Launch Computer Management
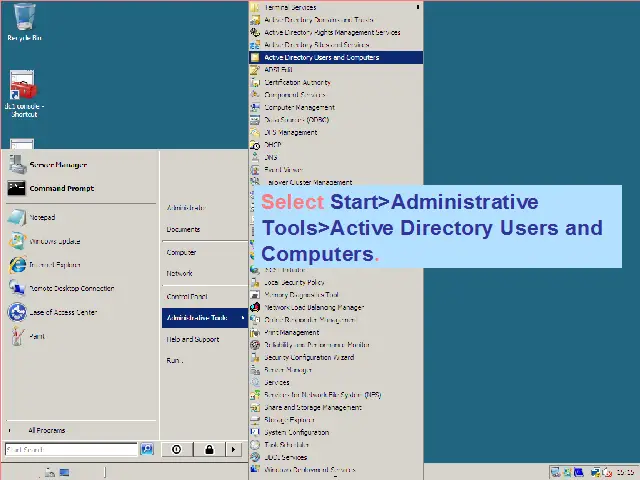The width and height of the screenshot is (640, 480). point(336,107)
